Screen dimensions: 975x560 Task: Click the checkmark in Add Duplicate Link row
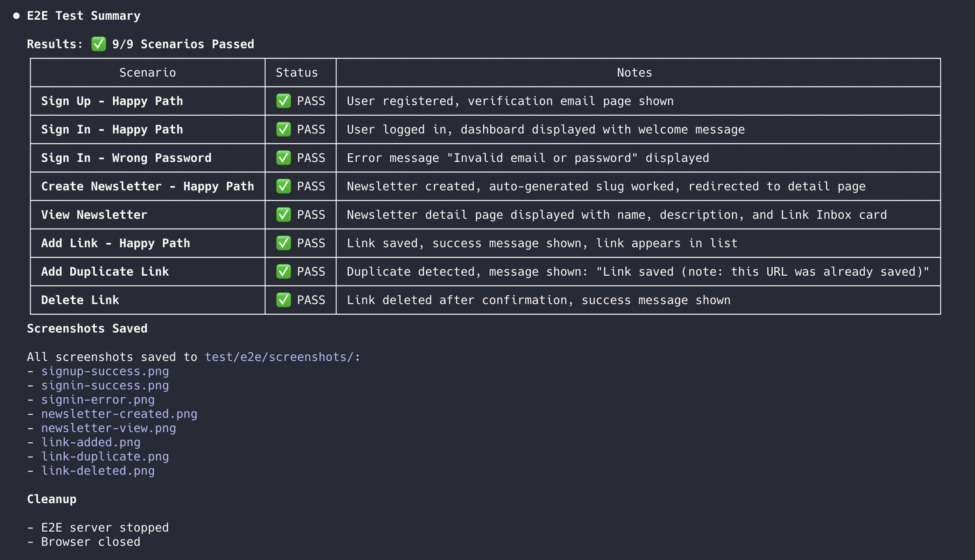pos(283,272)
